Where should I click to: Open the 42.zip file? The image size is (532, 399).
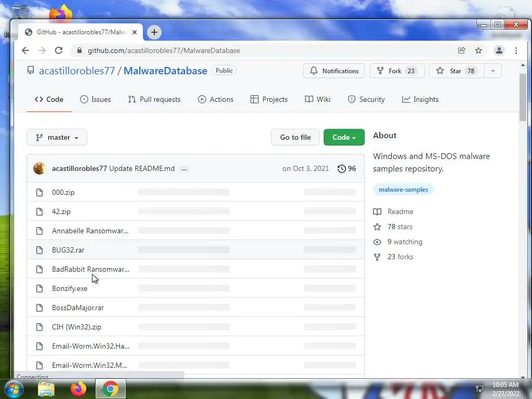click(61, 212)
